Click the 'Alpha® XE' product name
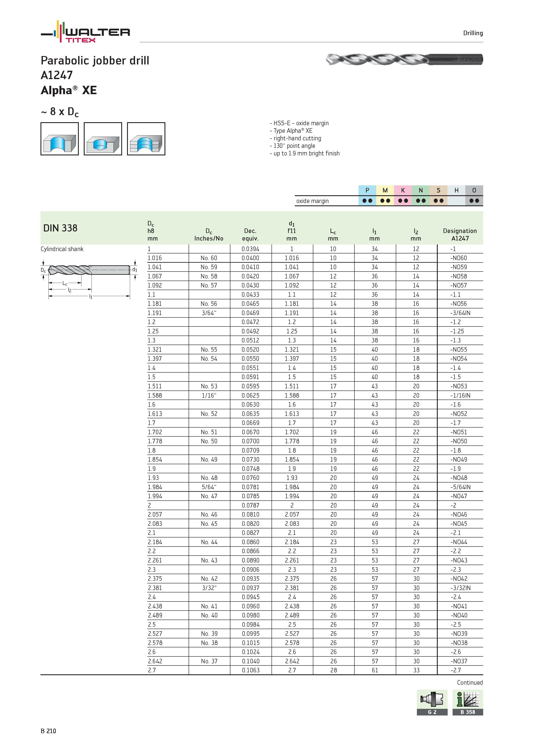 tap(69, 90)
